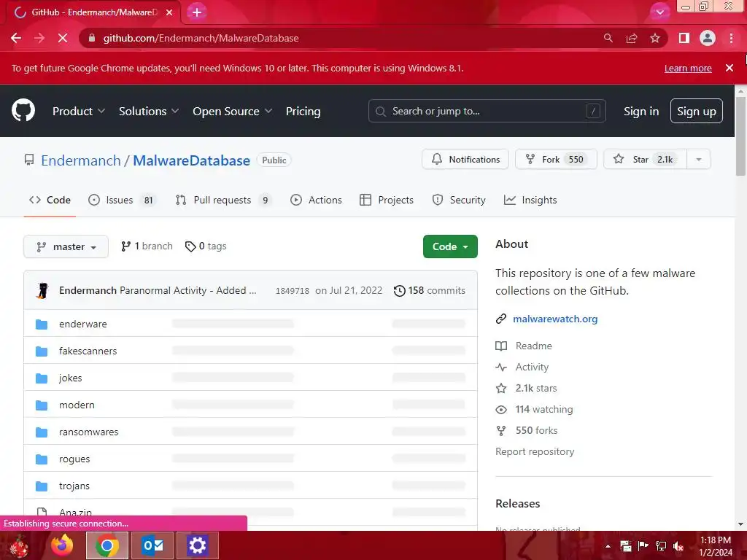Open the tab search chevron in title bar

(659, 12)
